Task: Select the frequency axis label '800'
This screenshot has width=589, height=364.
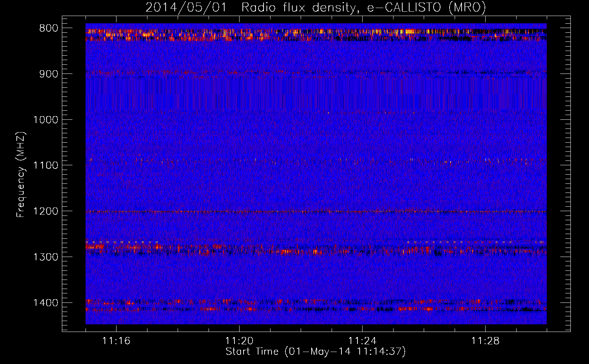Action: click(x=49, y=28)
